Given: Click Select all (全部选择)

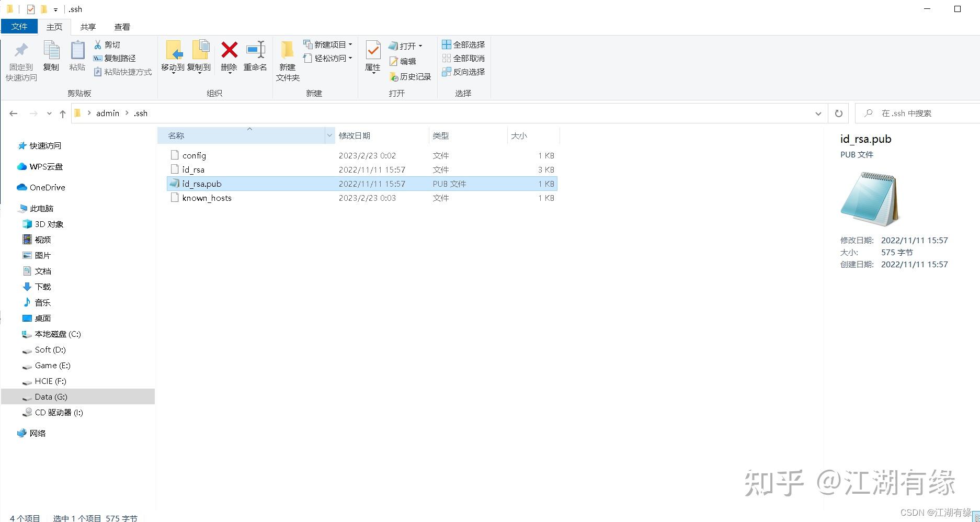Looking at the screenshot, I should (463, 44).
